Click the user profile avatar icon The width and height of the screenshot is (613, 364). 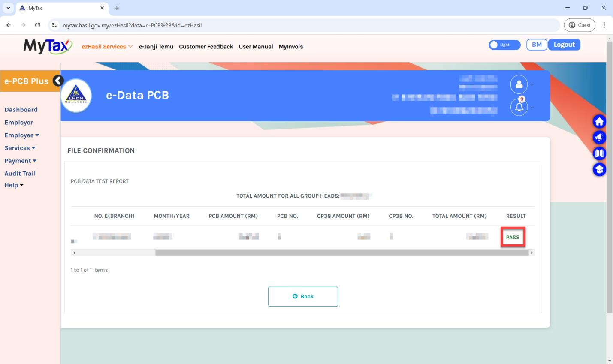click(519, 84)
